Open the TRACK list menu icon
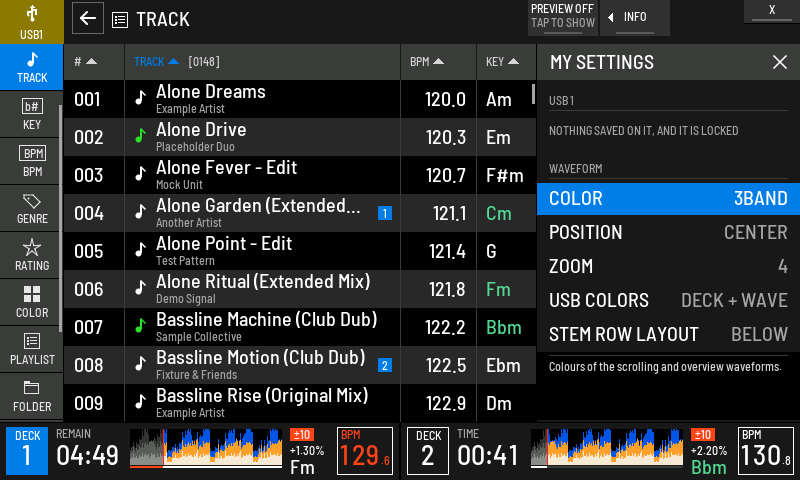 pyautogui.click(x=120, y=20)
